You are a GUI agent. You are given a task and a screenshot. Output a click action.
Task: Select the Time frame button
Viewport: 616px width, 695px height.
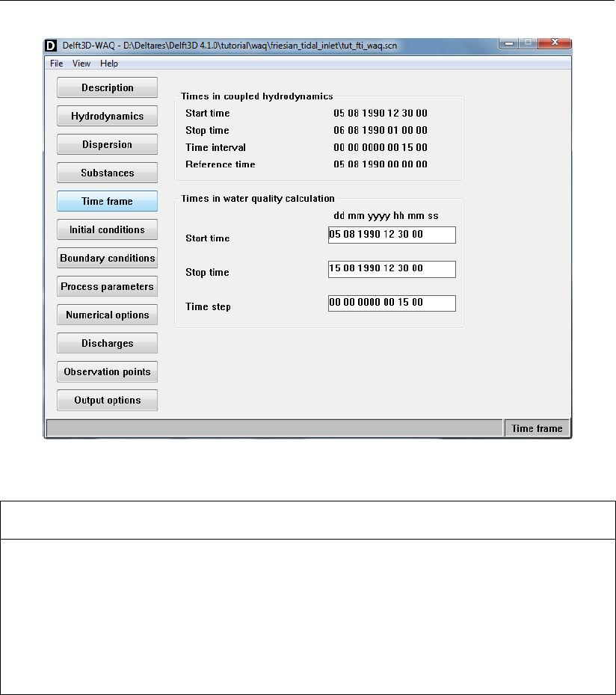[x=108, y=201]
